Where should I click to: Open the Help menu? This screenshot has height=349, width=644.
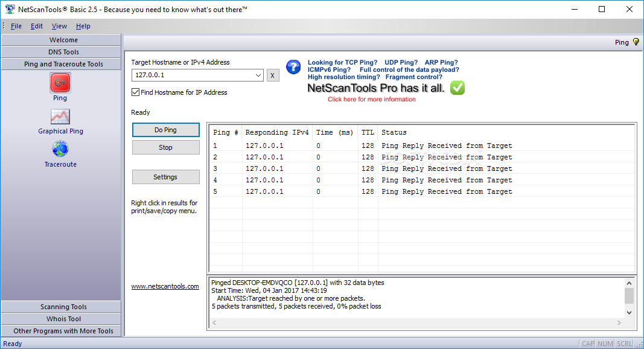click(x=83, y=26)
